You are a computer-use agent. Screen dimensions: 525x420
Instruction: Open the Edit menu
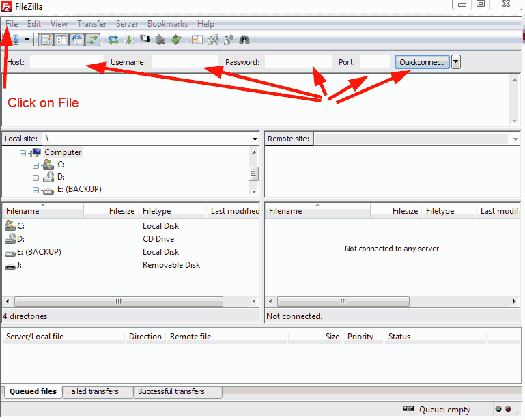tap(34, 24)
